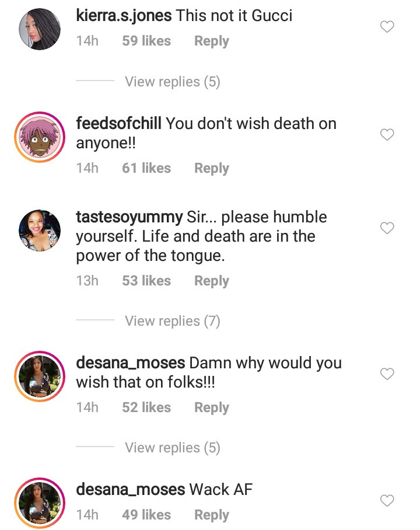The height and width of the screenshot is (530, 420).
Task: Visit the feedsofchill username profile
Action: [120, 124]
